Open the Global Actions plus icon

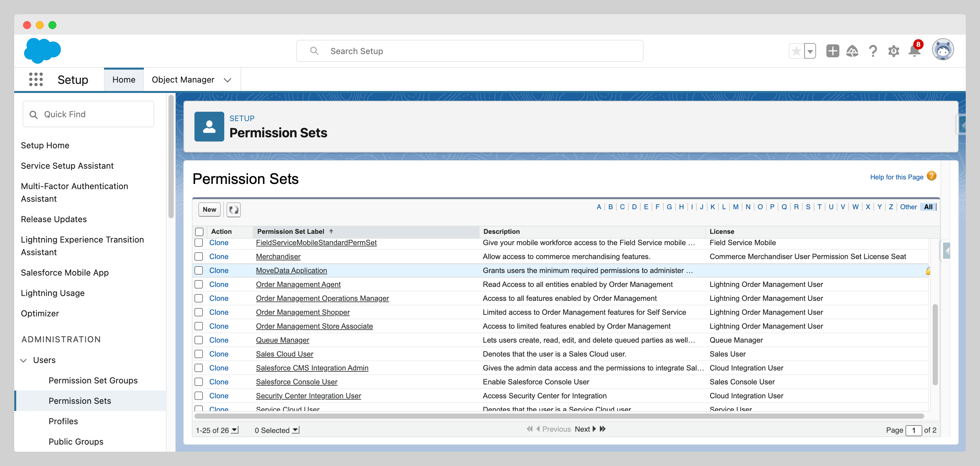coord(833,51)
